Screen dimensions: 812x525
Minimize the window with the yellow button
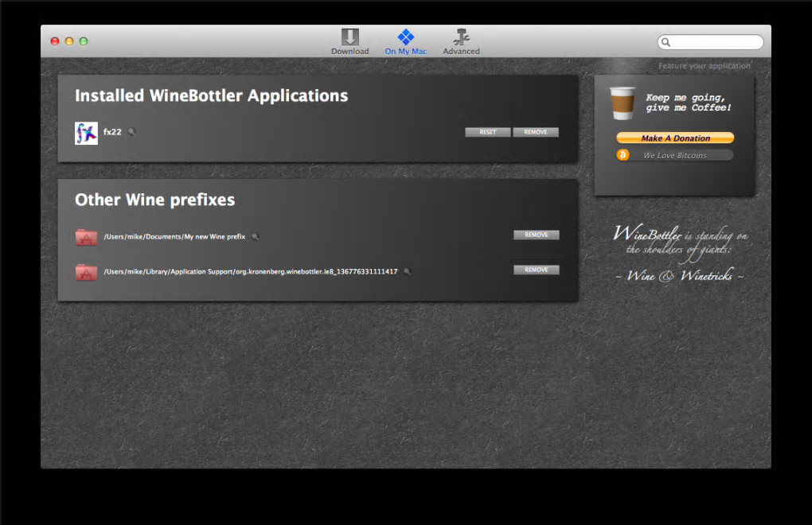[69, 41]
